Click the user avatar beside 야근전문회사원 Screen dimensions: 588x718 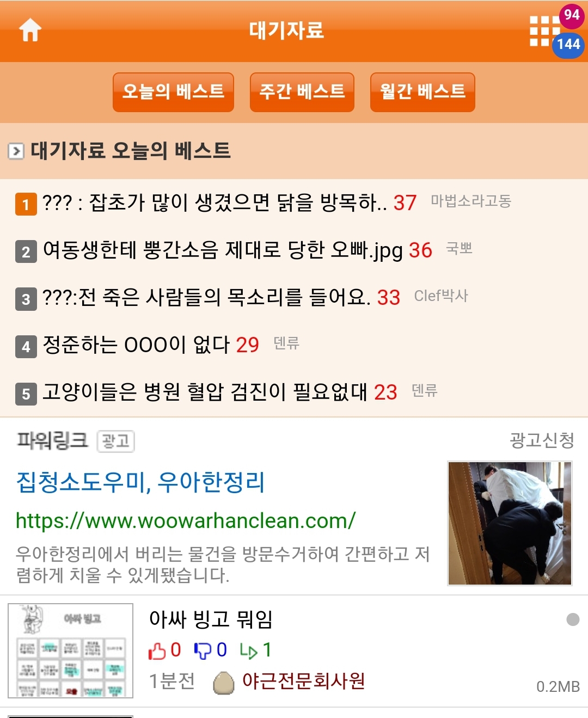pos(224,683)
